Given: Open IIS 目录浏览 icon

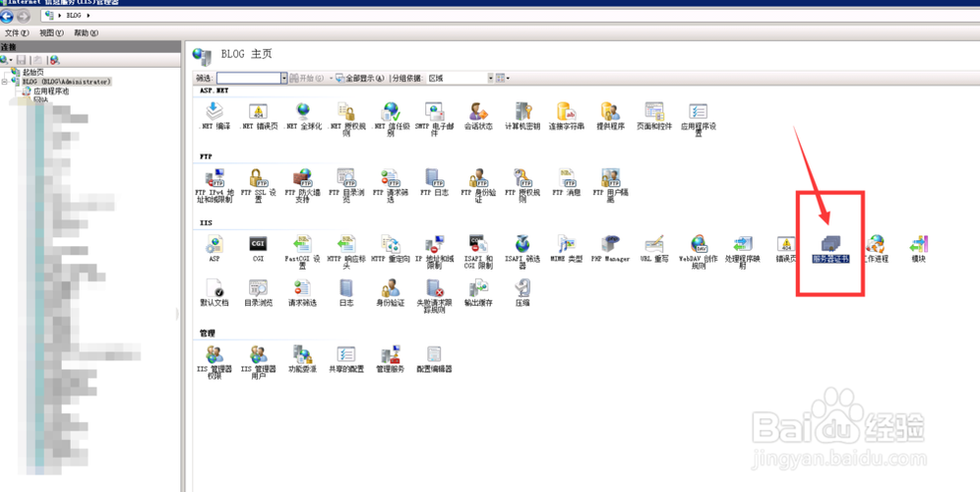Looking at the screenshot, I should coord(259,292).
